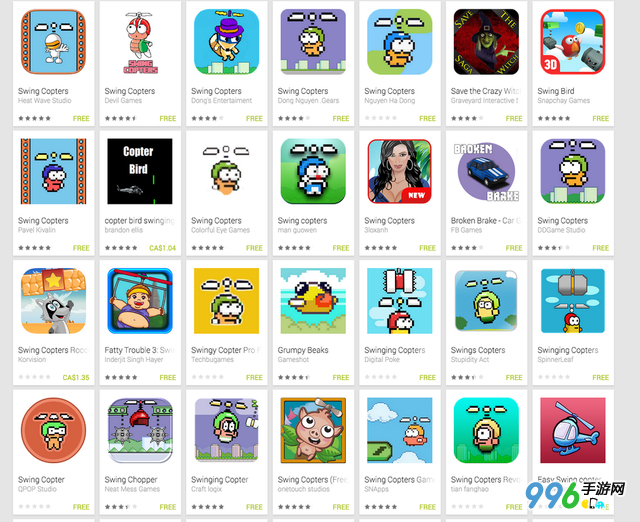Click the Swing Copter orange circle icon
Viewport: 640px width, 522px height.
point(53,430)
